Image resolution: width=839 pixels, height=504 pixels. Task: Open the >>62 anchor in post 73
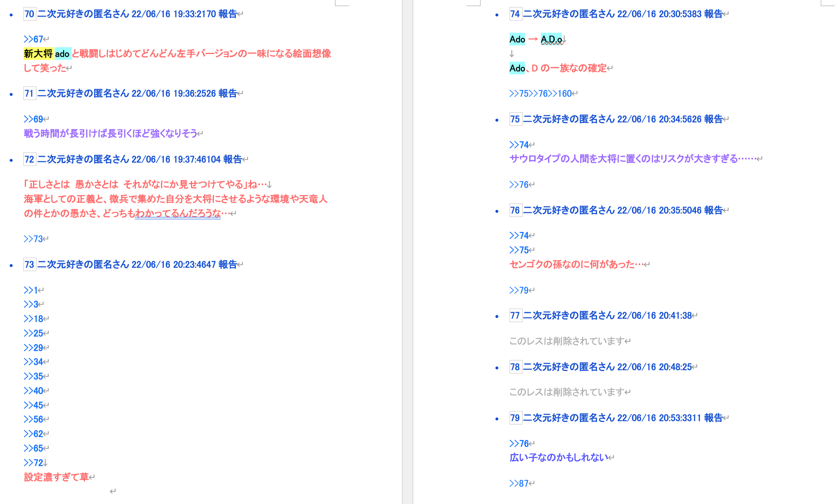click(x=33, y=434)
